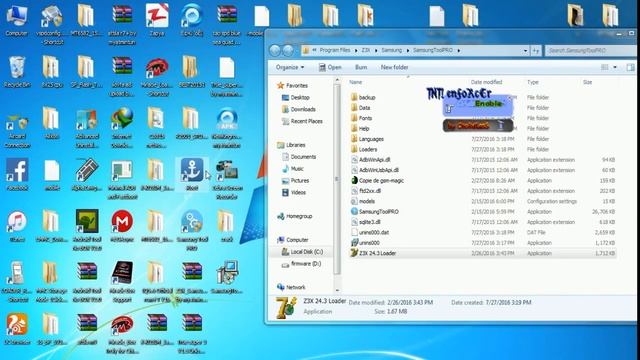Image resolution: width=640 pixels, height=360 pixels.
Task: Select the Recycle Bin desktop icon
Action: 17,72
